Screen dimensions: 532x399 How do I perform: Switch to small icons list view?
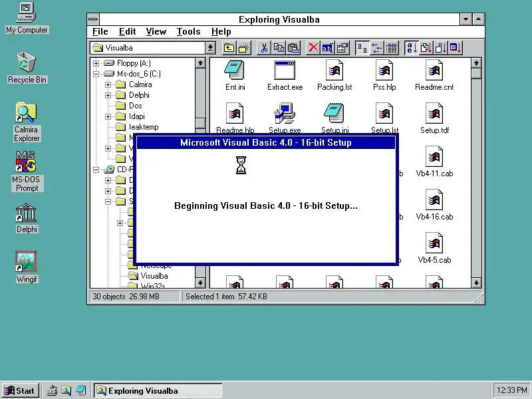click(376, 48)
